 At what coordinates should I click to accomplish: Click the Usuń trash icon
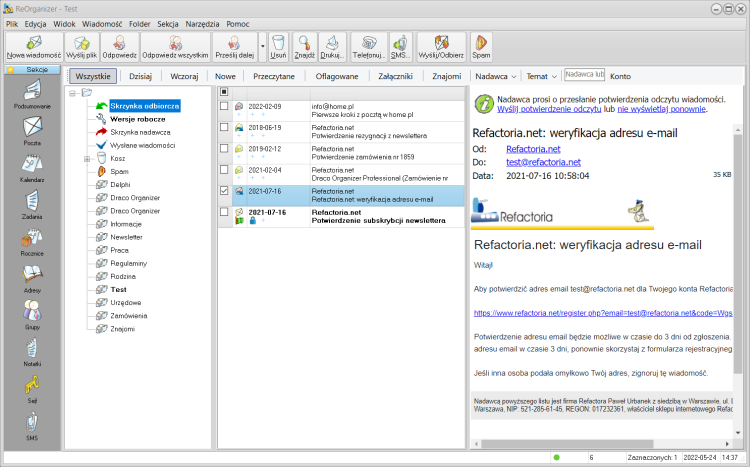coord(278,47)
